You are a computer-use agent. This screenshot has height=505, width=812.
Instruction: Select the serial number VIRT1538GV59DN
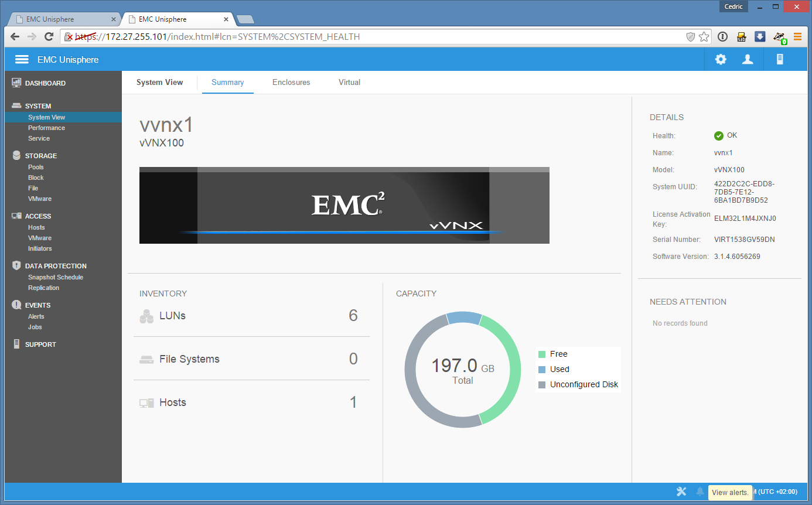pyautogui.click(x=745, y=240)
